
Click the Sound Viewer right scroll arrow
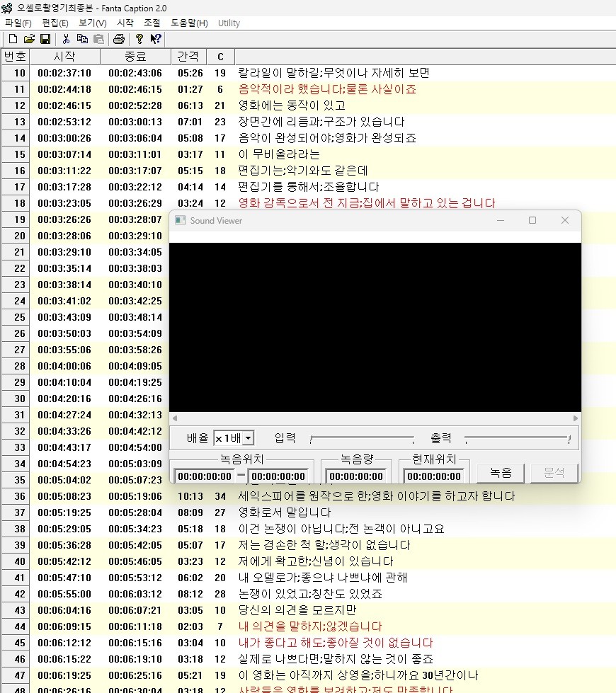[x=576, y=418]
